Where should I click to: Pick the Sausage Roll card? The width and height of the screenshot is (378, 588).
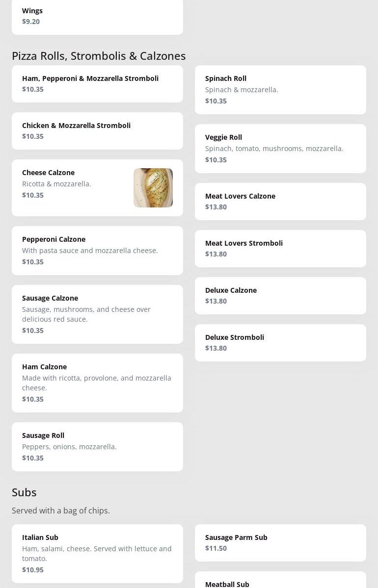[x=97, y=447]
